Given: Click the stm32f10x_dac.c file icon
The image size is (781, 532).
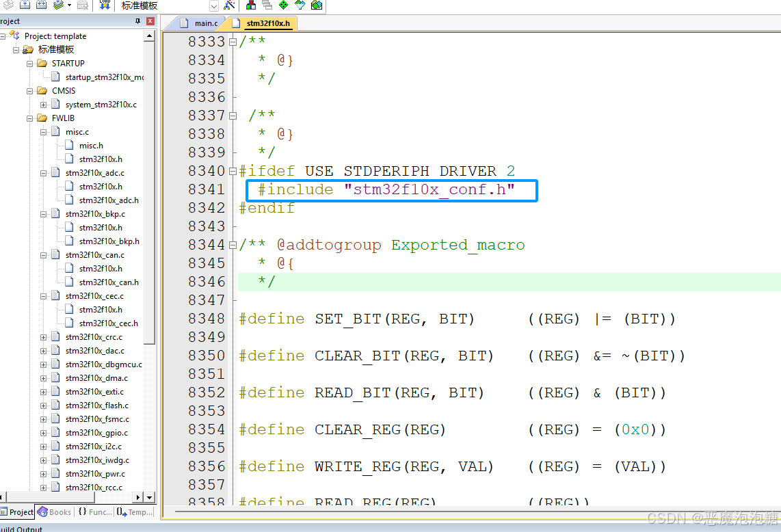Looking at the screenshot, I should [56, 350].
